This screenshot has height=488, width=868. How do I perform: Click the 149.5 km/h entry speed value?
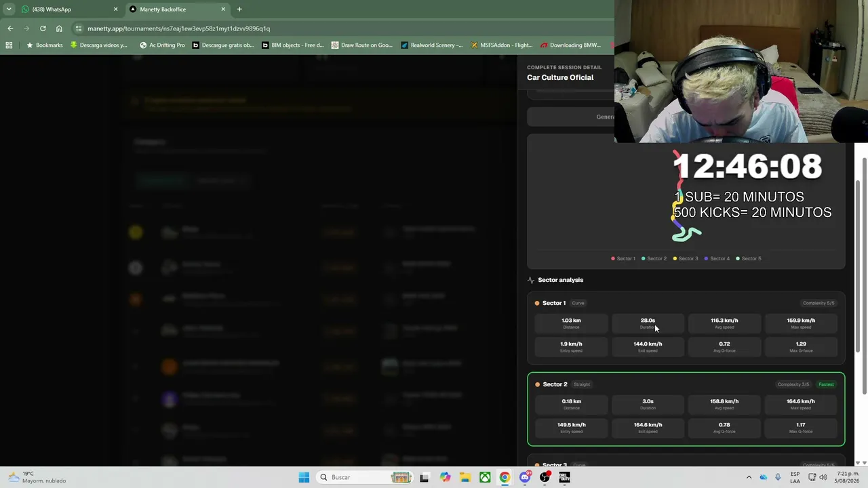(x=571, y=425)
